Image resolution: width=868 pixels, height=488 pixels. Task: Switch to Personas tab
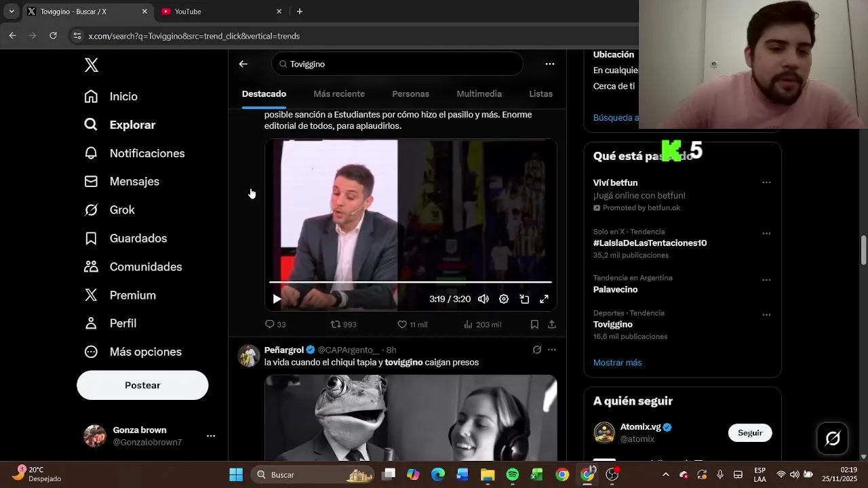coord(410,94)
